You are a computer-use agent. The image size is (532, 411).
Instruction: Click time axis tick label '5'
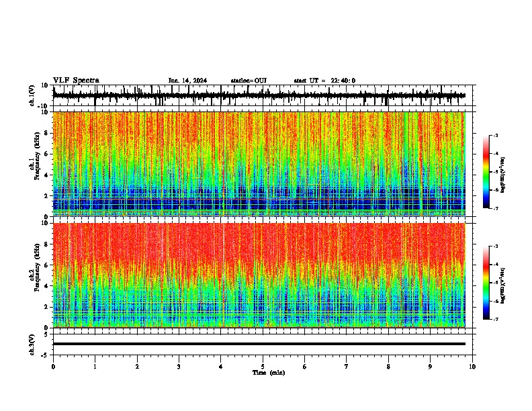pyautogui.click(x=263, y=367)
